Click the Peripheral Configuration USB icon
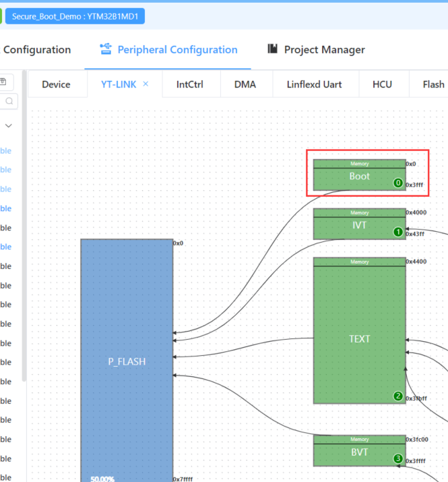This screenshot has height=482, width=448. tap(105, 49)
